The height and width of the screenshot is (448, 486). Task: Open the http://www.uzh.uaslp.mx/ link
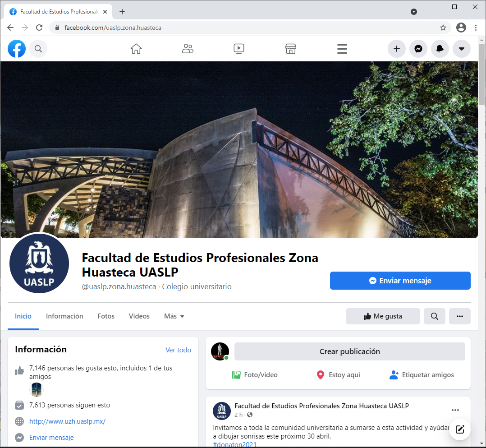(67, 421)
